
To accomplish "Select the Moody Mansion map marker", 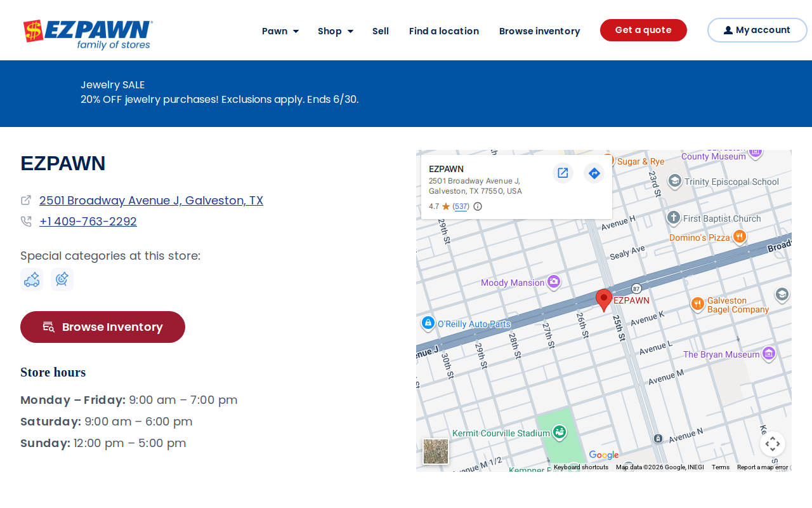I will tap(553, 281).
